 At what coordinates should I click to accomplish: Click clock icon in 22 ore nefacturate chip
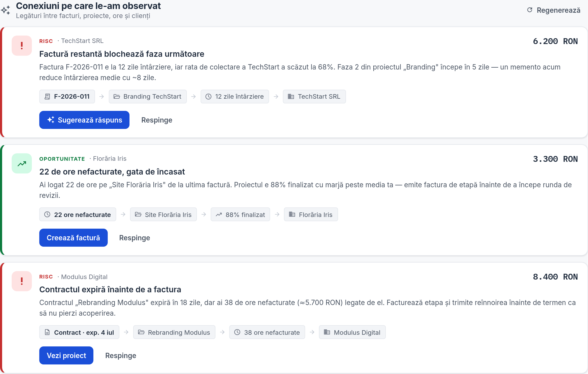[x=47, y=214]
